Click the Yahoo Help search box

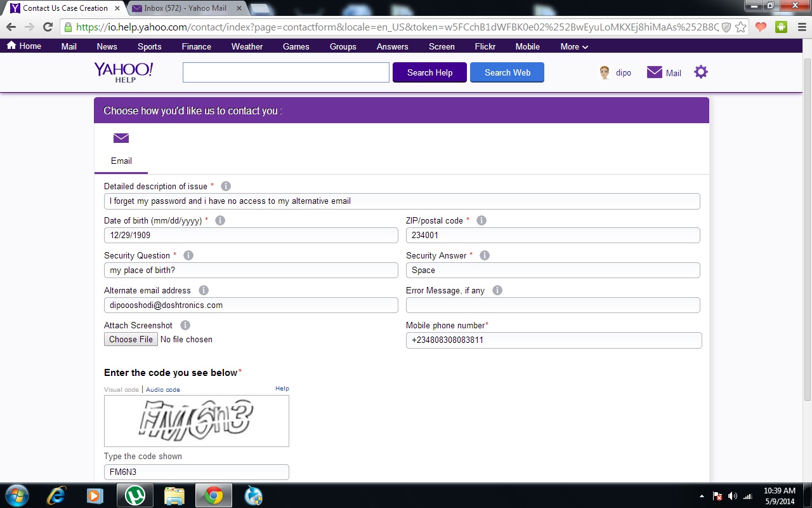pos(286,72)
